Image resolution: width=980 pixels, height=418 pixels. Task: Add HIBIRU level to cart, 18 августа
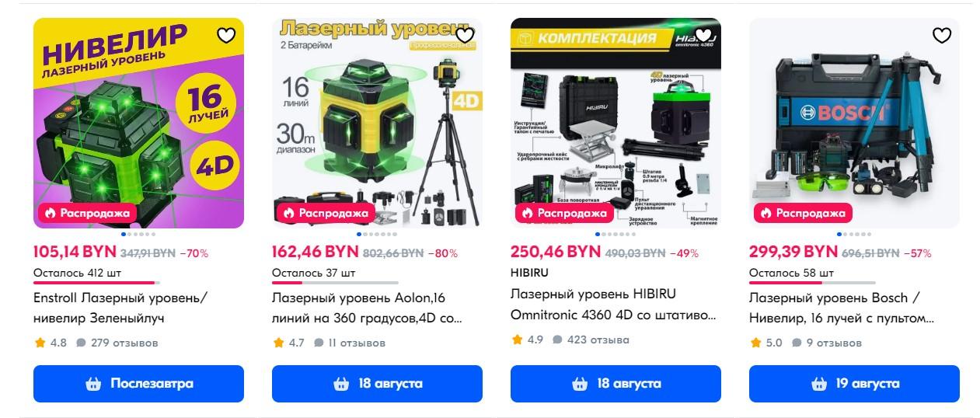tap(616, 384)
